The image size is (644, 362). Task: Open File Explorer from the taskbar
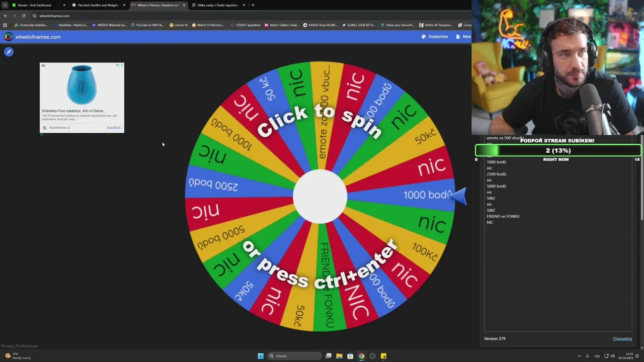pos(340,356)
